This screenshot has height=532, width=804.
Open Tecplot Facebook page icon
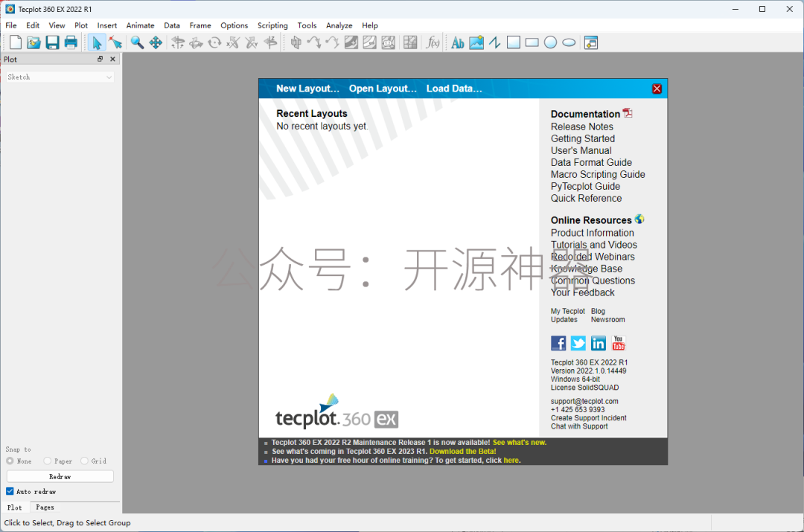(x=558, y=343)
